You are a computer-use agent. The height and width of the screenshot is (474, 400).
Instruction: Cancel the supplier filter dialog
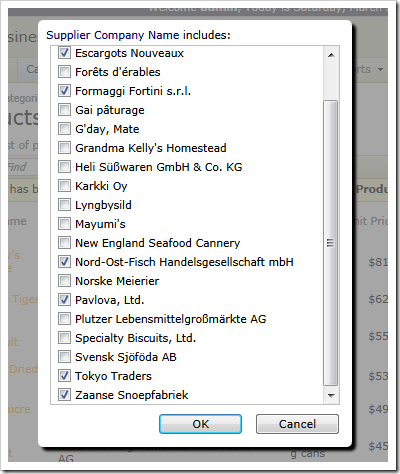(x=297, y=424)
